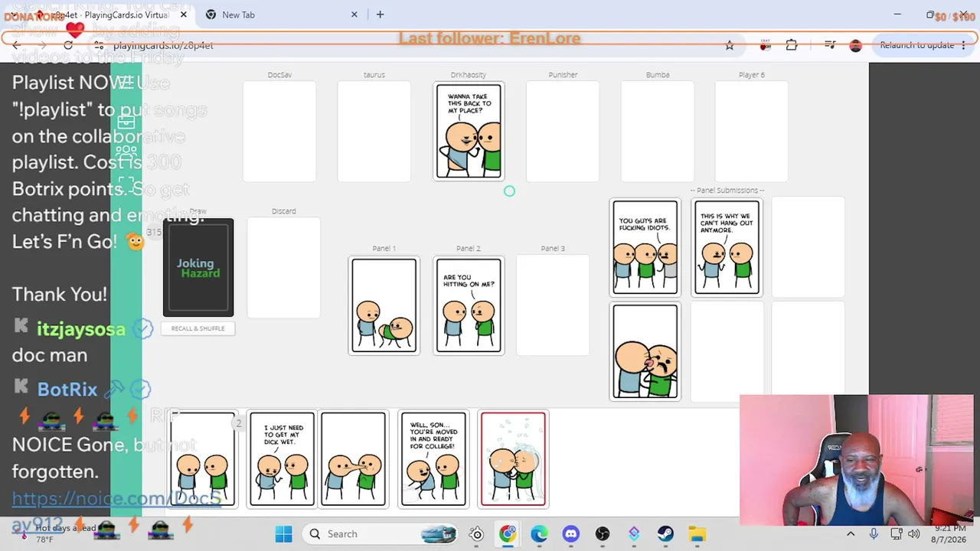This screenshot has height=551, width=980.
Task: Select Drkhaosity's "Wanna take this back" card
Action: tap(469, 132)
